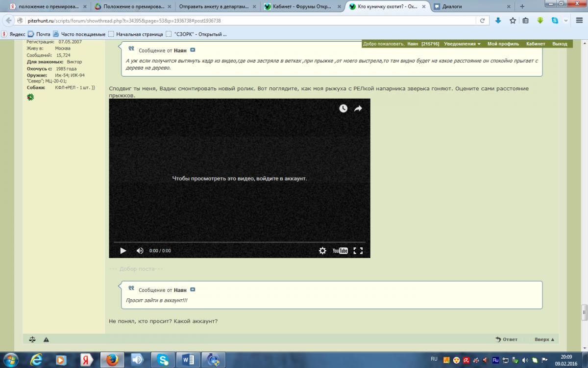Open the bookmarks list icon

tap(525, 21)
